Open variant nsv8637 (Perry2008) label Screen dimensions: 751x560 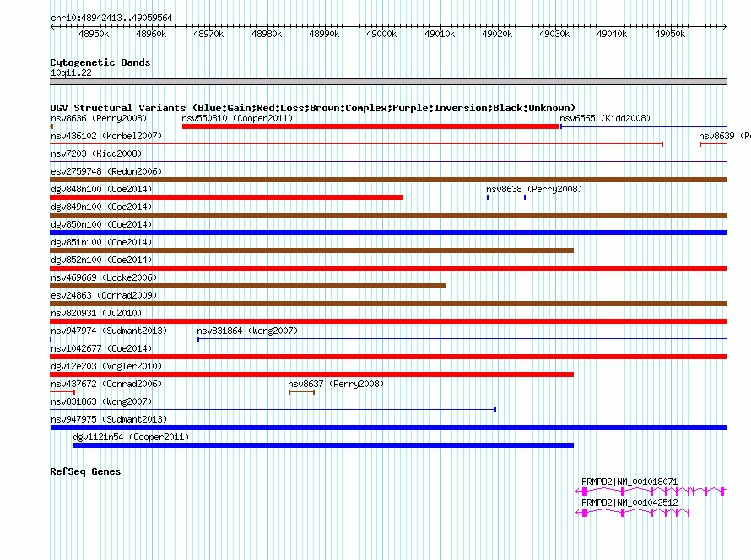click(x=336, y=384)
